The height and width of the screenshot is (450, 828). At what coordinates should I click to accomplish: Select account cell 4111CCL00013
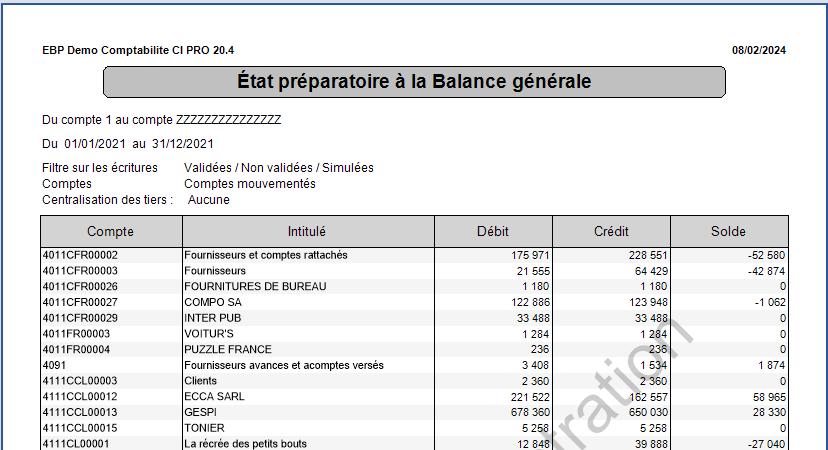pos(80,412)
